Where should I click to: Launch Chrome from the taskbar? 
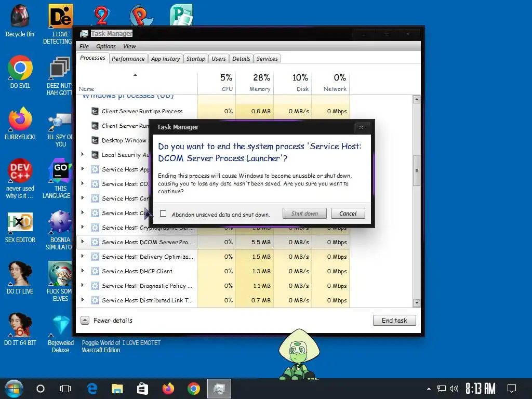(193, 389)
